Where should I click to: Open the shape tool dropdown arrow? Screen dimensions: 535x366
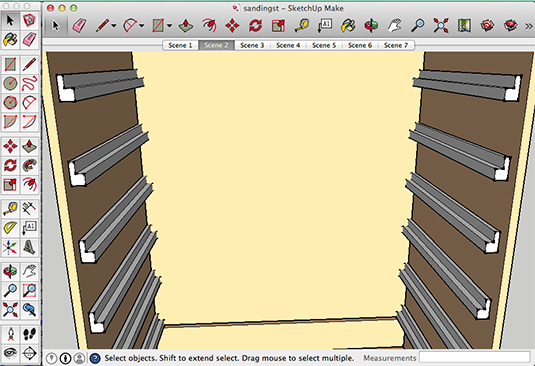click(169, 26)
